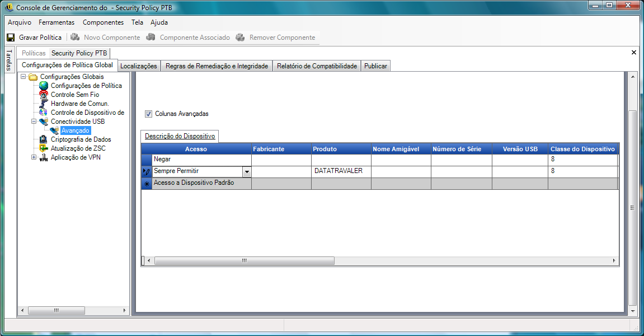Click the table horizontal scrollbar thumb
This screenshot has width=644, height=336.
coord(245,261)
